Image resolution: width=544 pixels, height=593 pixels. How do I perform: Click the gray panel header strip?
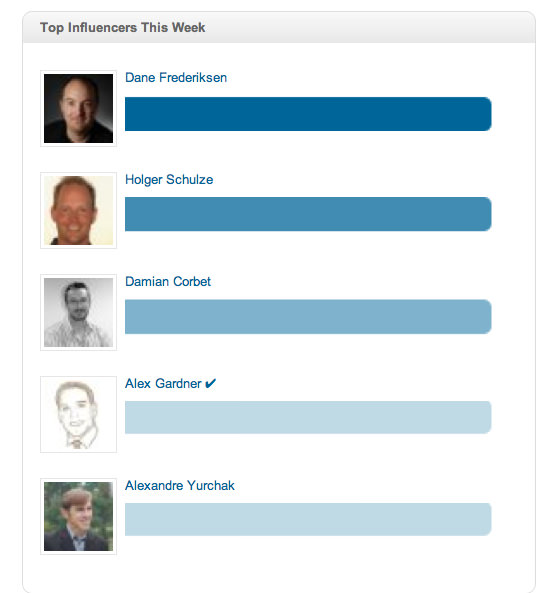click(279, 27)
